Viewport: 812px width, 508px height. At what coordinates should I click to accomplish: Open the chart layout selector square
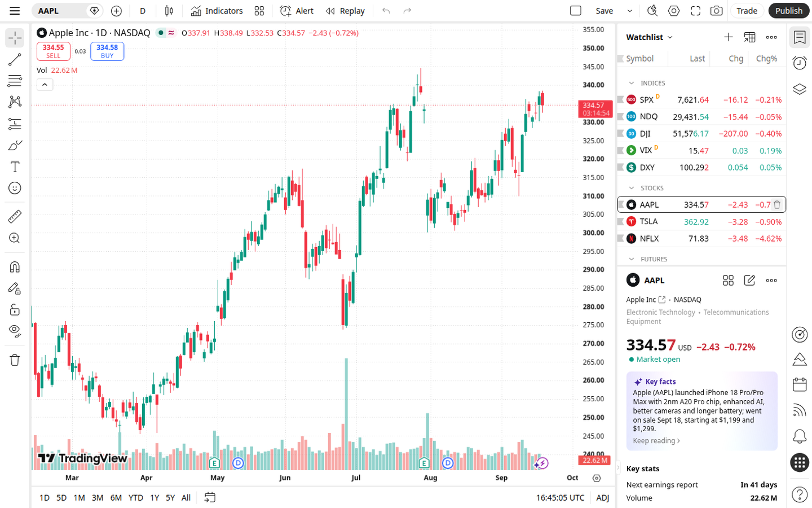click(x=576, y=11)
